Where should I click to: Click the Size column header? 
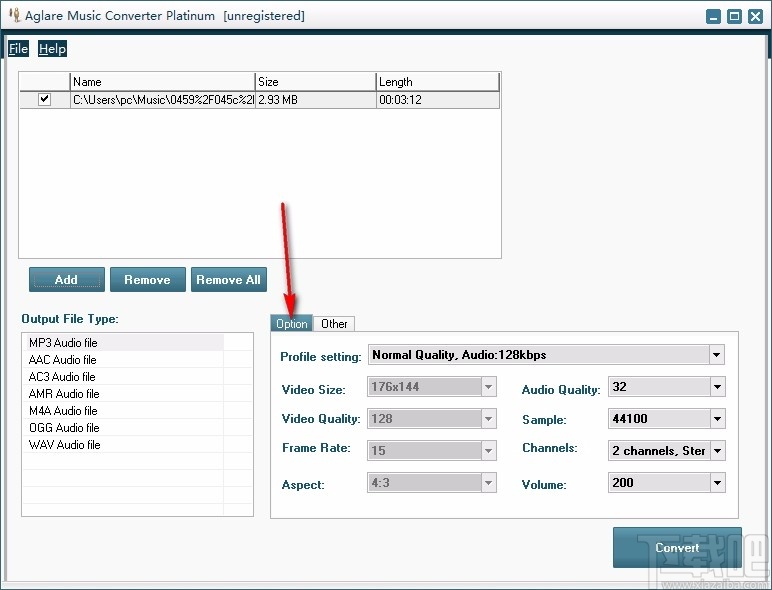coord(316,82)
